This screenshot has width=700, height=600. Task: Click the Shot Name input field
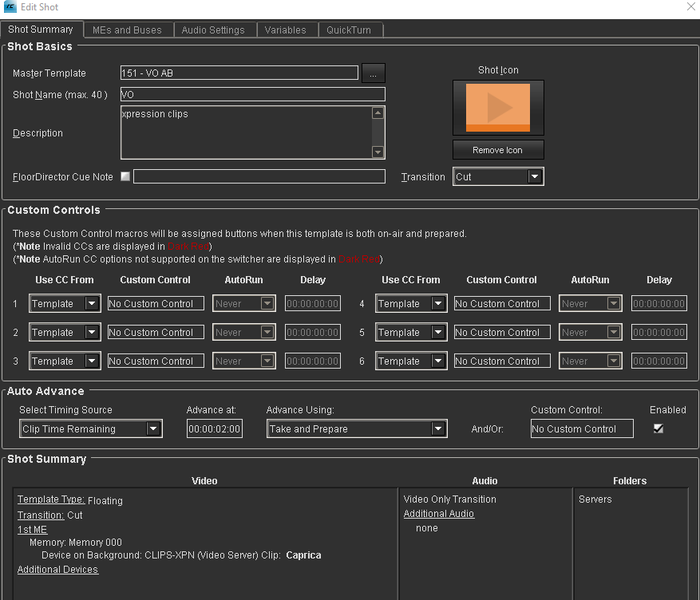[252, 94]
